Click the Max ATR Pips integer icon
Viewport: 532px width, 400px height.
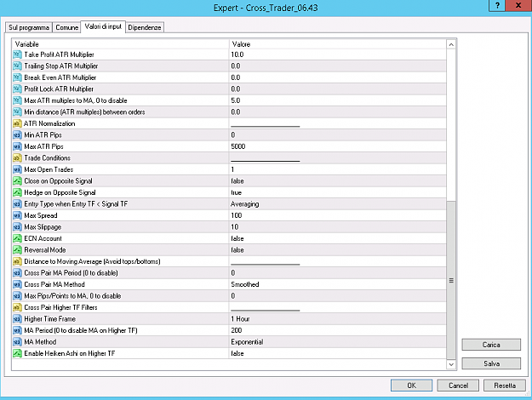point(17,146)
